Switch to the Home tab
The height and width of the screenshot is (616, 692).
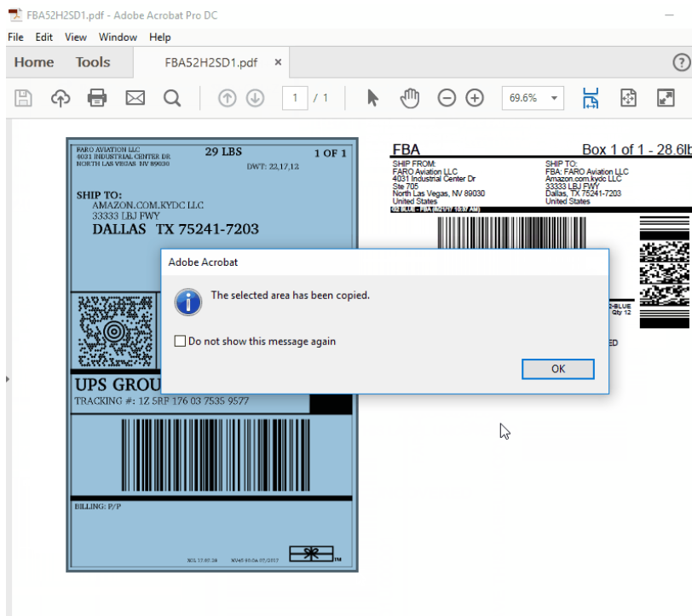tap(34, 62)
